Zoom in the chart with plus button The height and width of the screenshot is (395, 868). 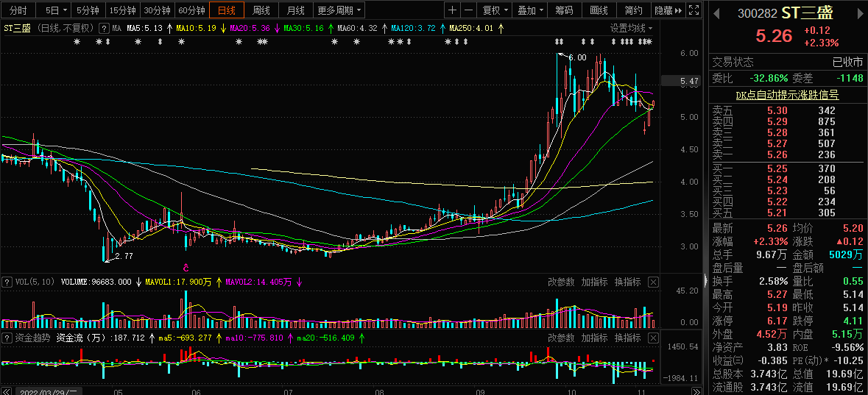tap(452, 10)
